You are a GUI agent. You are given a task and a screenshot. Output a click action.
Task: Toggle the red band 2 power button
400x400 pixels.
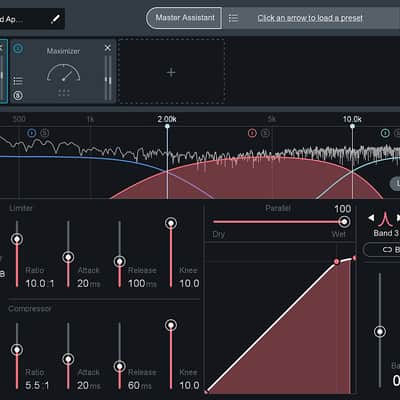[252, 133]
